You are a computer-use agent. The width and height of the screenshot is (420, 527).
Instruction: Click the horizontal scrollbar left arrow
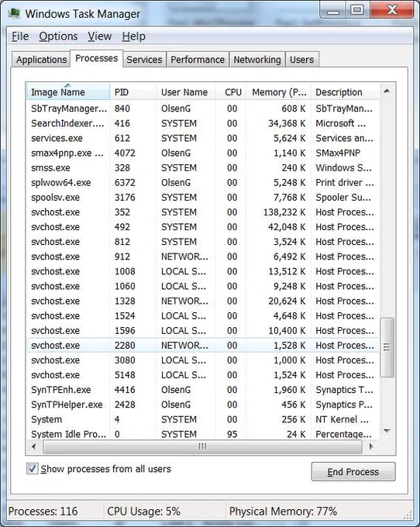[34, 446]
